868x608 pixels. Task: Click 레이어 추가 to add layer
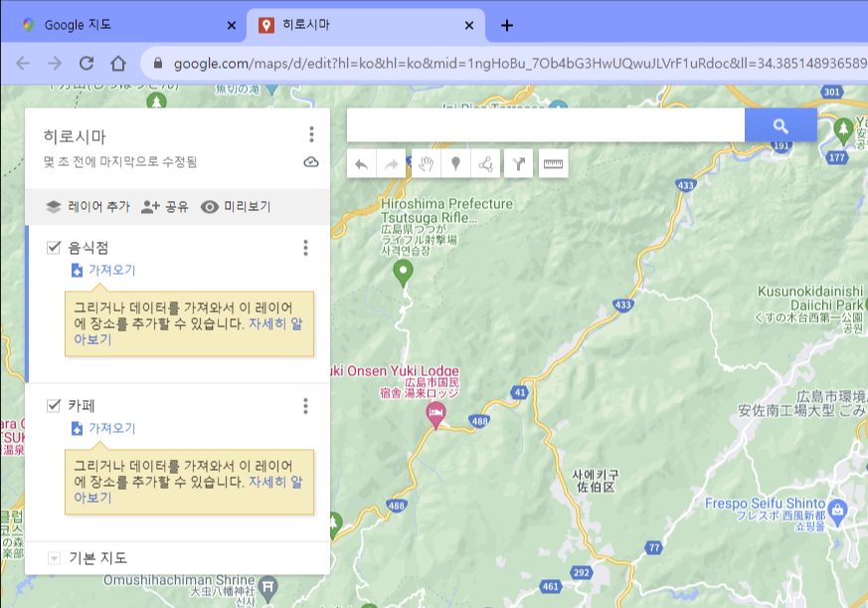click(x=87, y=207)
